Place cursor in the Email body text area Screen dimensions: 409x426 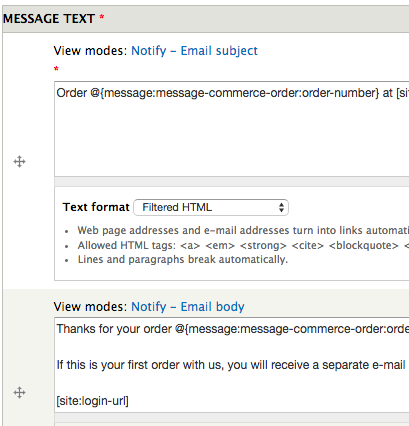click(x=232, y=365)
